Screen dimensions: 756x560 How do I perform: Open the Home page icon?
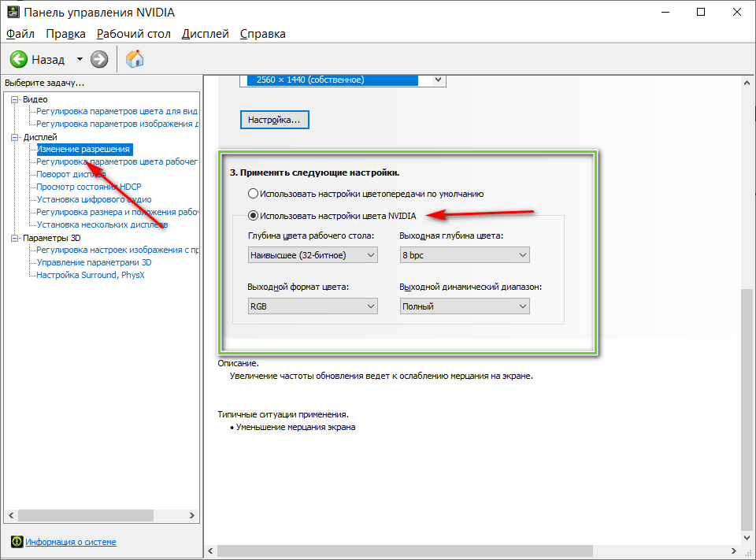[135, 59]
